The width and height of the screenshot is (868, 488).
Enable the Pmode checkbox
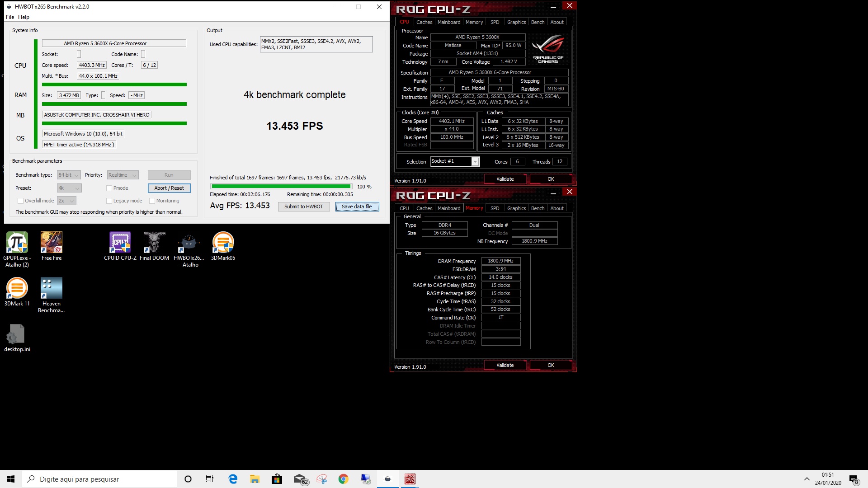click(x=109, y=188)
